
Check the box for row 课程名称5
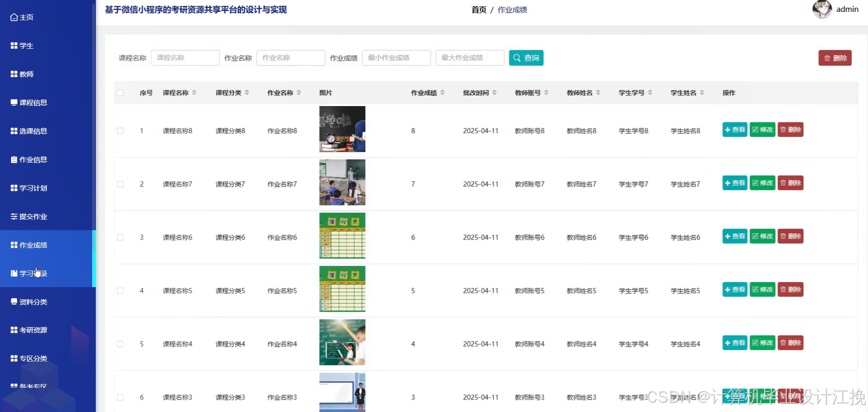pos(120,291)
